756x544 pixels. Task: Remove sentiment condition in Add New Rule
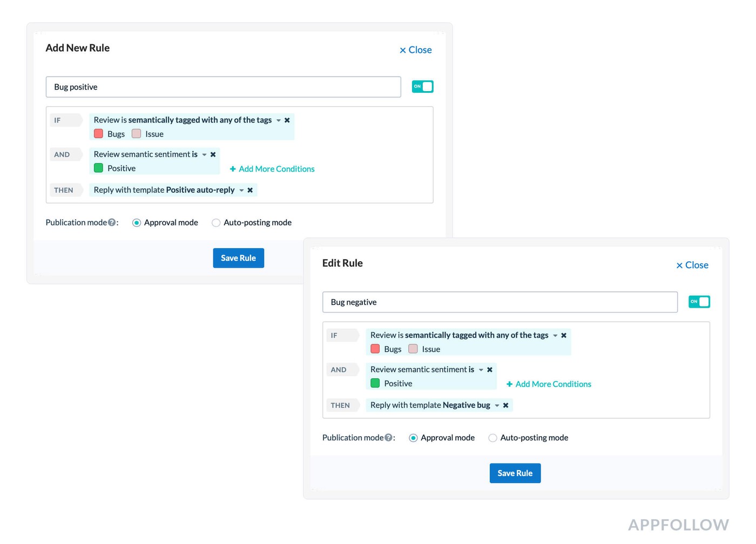pos(213,154)
